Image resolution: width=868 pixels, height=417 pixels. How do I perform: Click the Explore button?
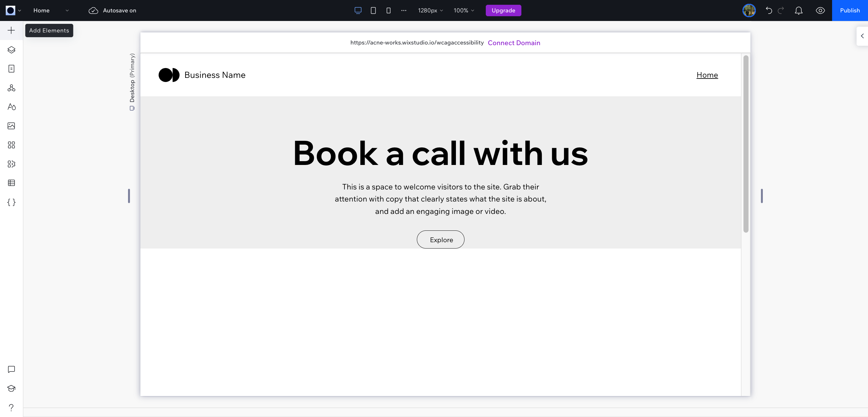441,239
